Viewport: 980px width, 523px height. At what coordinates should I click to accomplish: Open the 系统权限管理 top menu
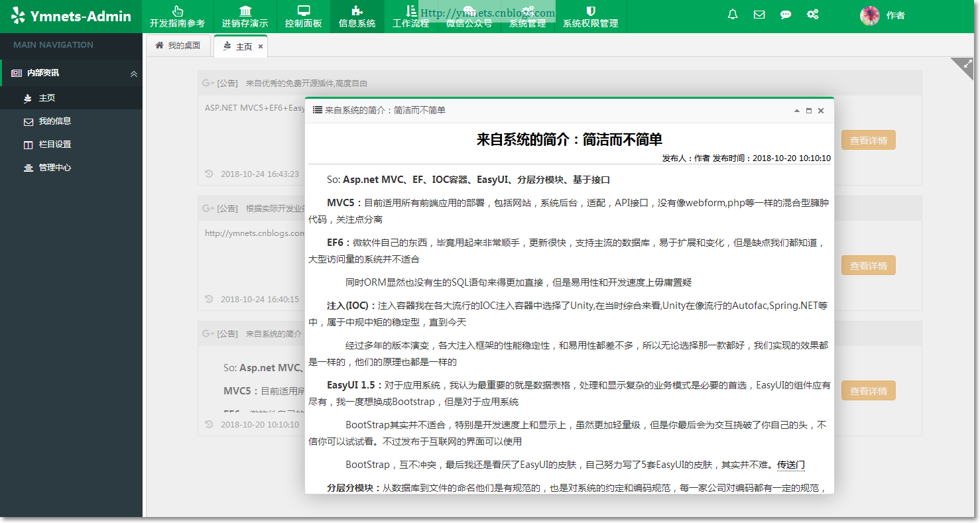[590, 17]
